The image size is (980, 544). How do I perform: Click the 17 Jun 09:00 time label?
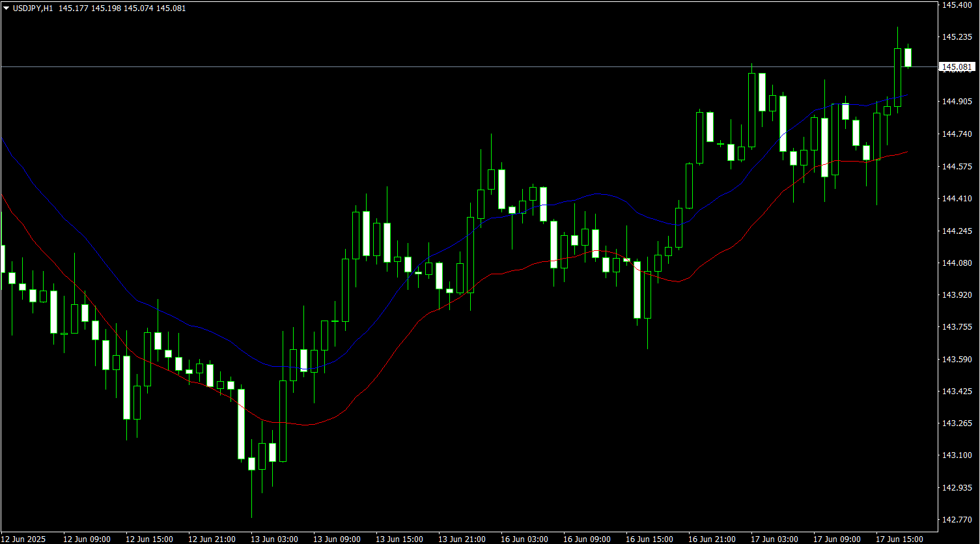(837, 539)
